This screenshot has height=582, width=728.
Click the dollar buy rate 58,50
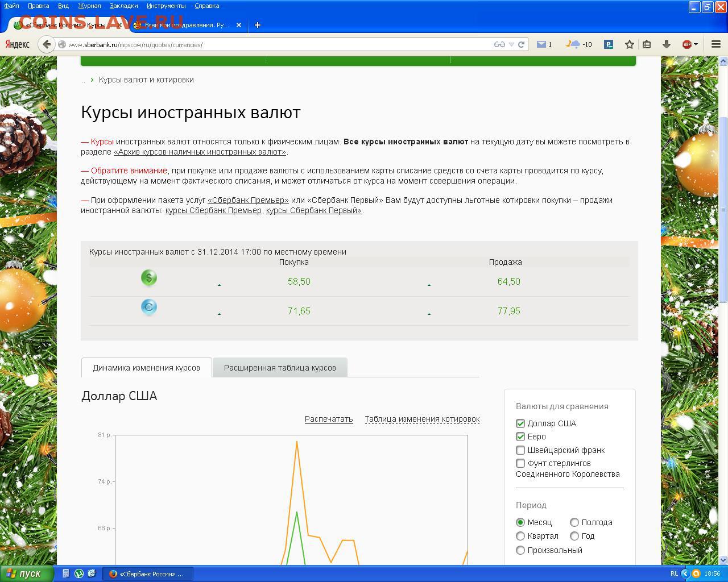(299, 281)
